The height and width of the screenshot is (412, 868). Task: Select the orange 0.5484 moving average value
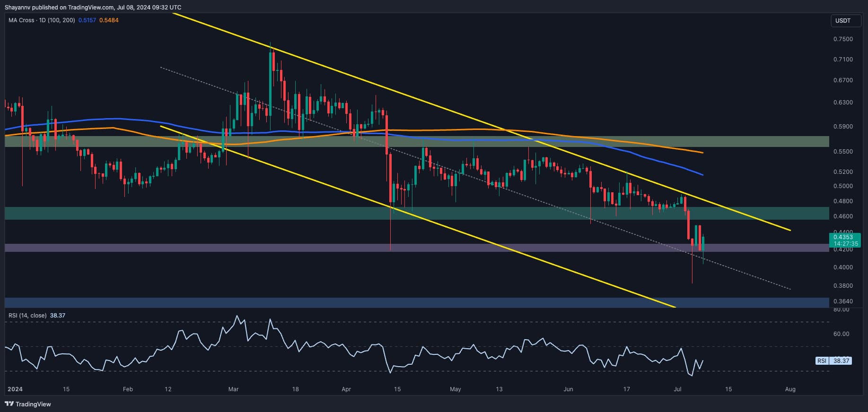pyautogui.click(x=109, y=20)
